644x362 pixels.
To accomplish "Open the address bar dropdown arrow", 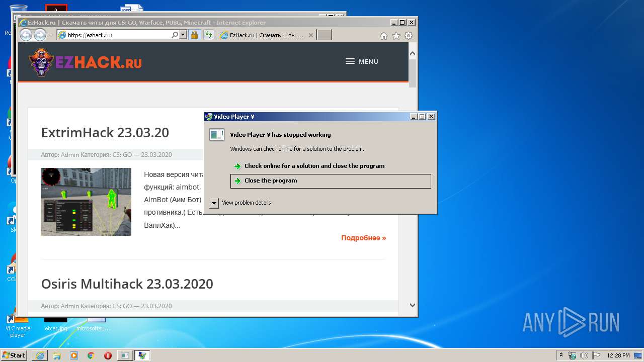I will (x=183, y=35).
